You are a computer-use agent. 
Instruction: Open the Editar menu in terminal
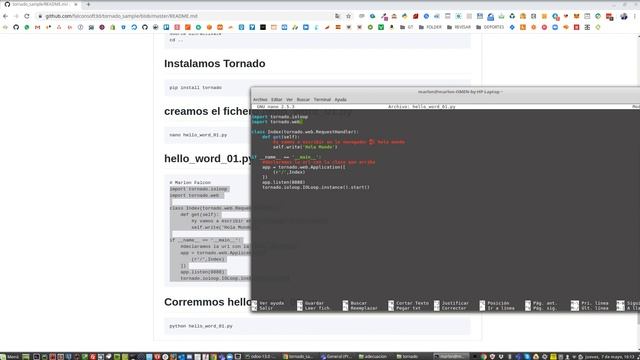pos(276,100)
